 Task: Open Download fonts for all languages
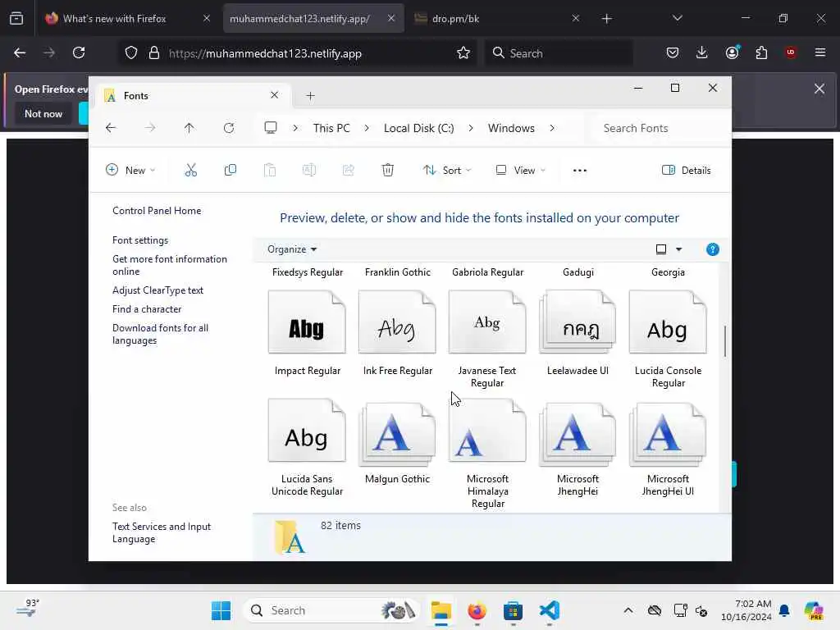pos(160,335)
